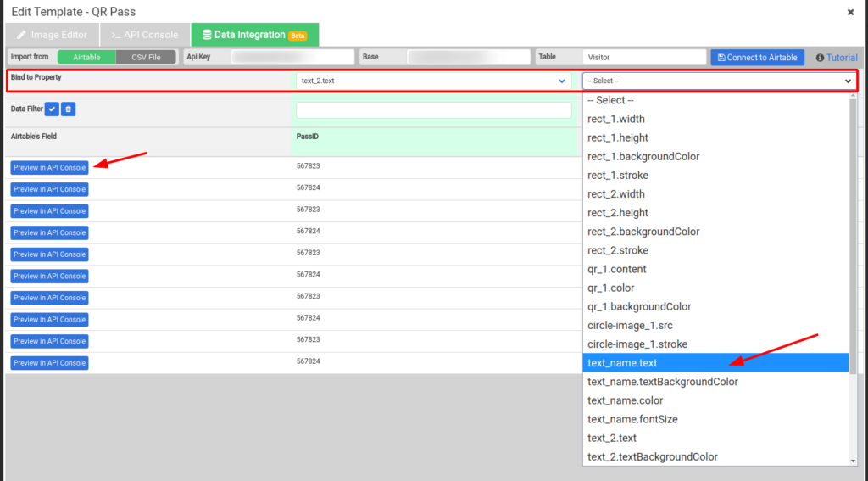Select rect_1.height option
Screen dimensions: 868x481
(715, 138)
